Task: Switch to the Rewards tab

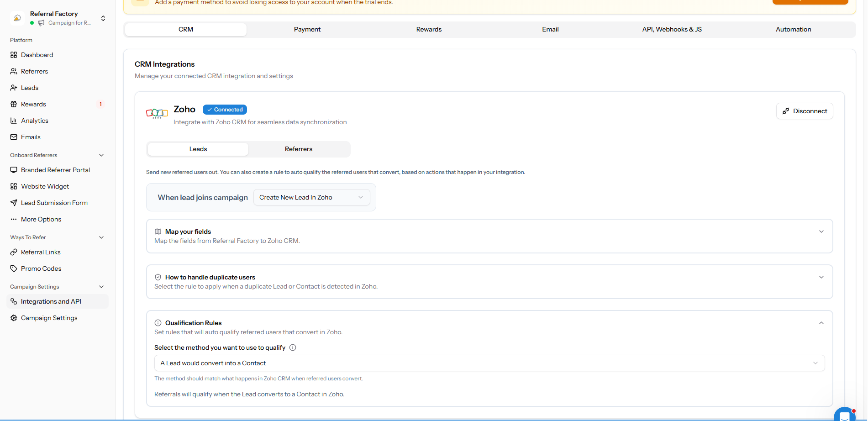Action: click(429, 29)
